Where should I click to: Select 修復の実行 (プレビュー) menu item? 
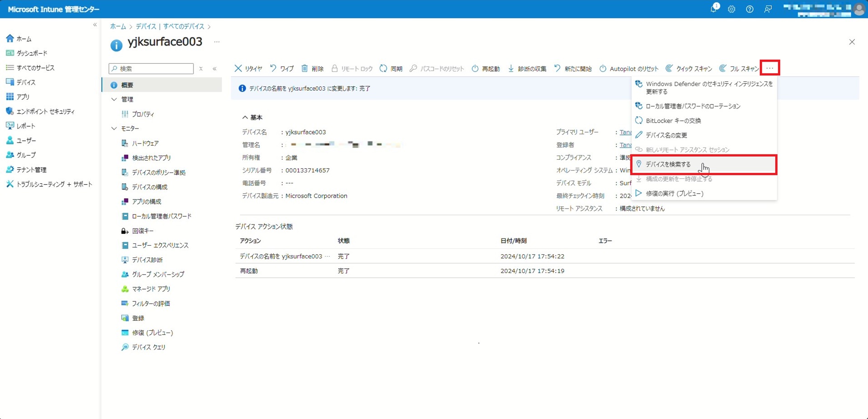tap(704, 194)
